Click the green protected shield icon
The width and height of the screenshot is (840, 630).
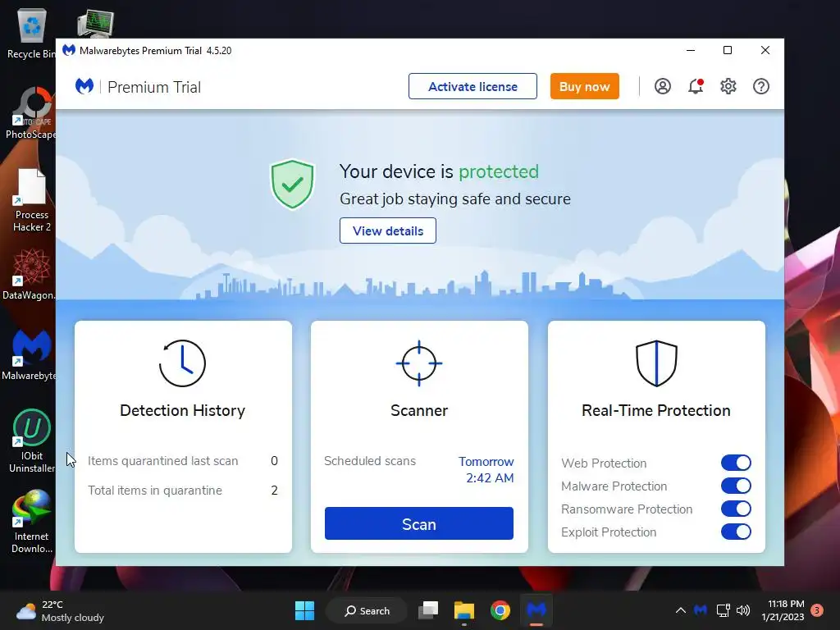tap(292, 184)
